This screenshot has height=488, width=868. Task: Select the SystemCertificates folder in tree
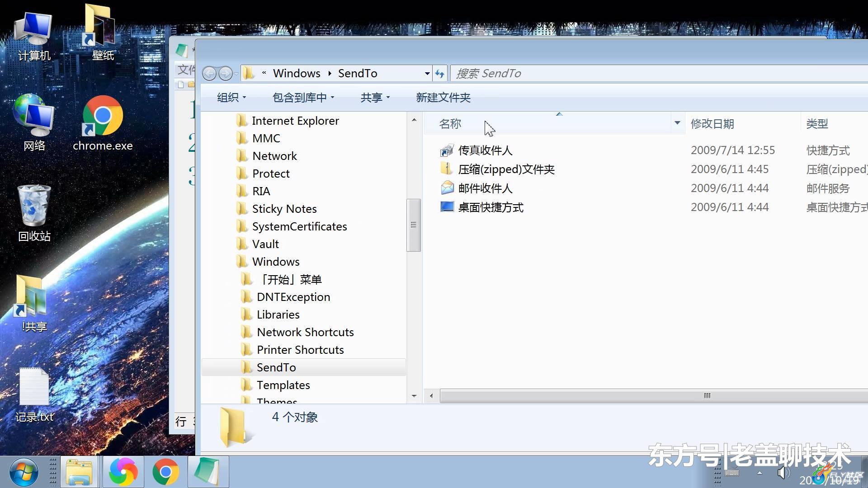click(x=299, y=226)
